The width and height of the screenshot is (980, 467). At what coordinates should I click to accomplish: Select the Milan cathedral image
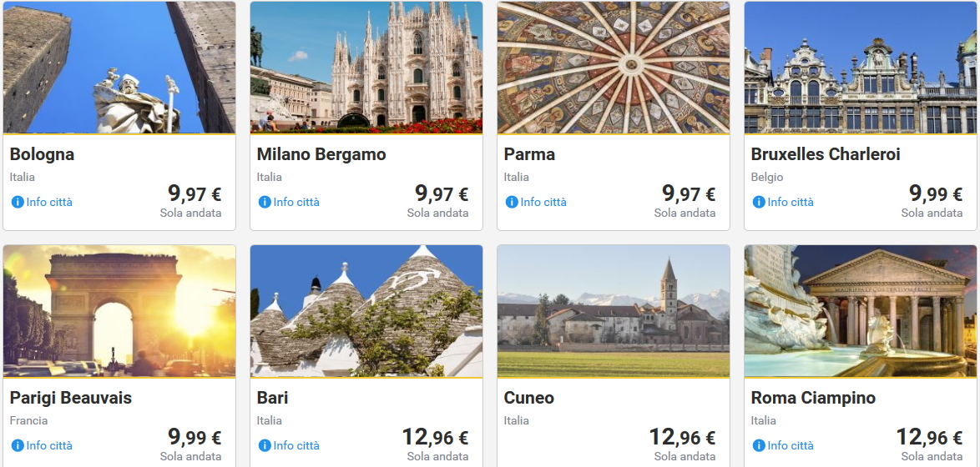tap(366, 67)
